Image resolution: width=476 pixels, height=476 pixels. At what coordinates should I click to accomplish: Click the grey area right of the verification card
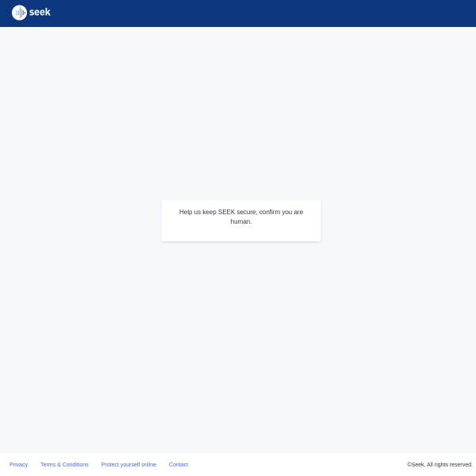click(397, 221)
